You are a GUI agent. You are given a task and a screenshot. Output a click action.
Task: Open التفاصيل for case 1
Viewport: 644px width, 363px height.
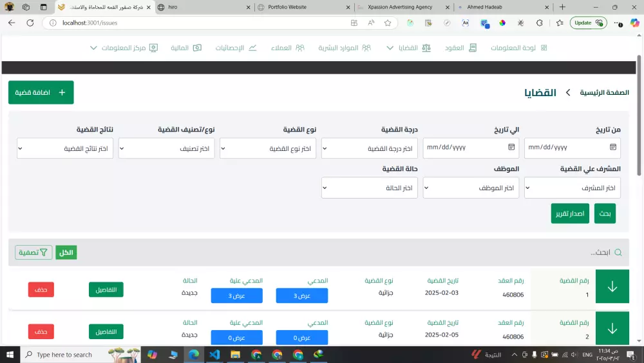click(106, 290)
